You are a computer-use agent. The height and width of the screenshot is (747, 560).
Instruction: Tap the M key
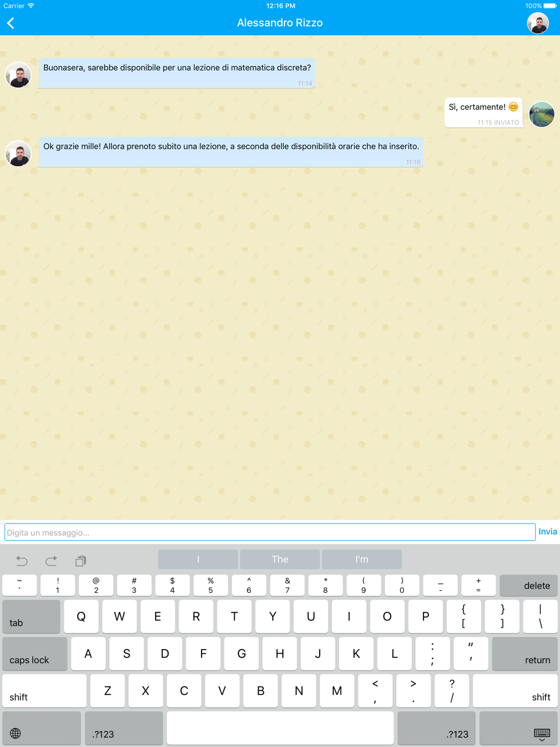[x=337, y=690]
